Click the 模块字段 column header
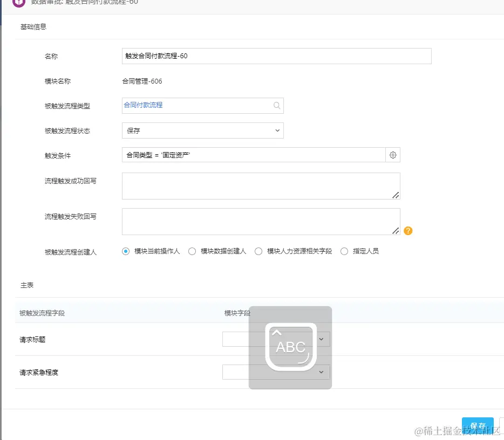Viewport: 504px width, 440px height. [x=237, y=313]
